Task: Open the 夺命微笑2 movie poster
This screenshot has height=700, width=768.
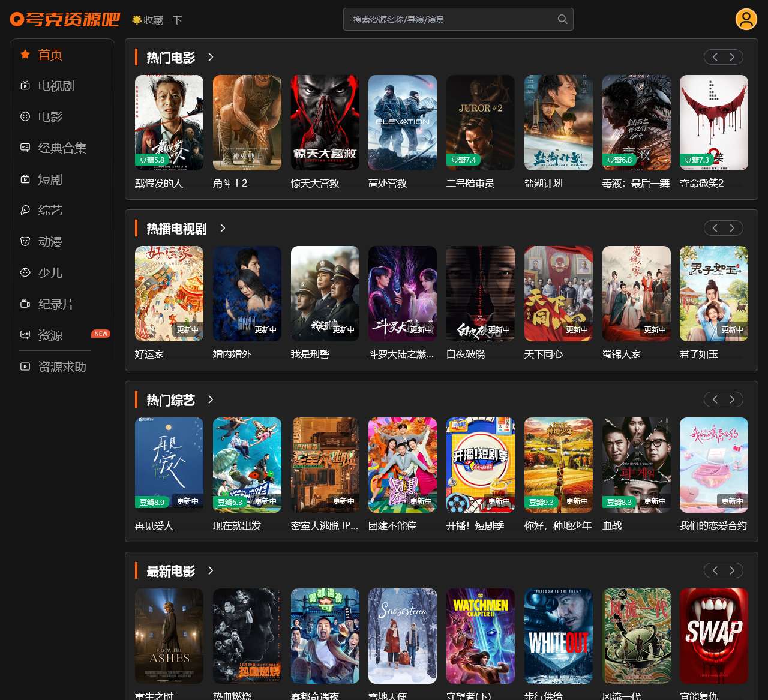Action: pyautogui.click(x=714, y=122)
